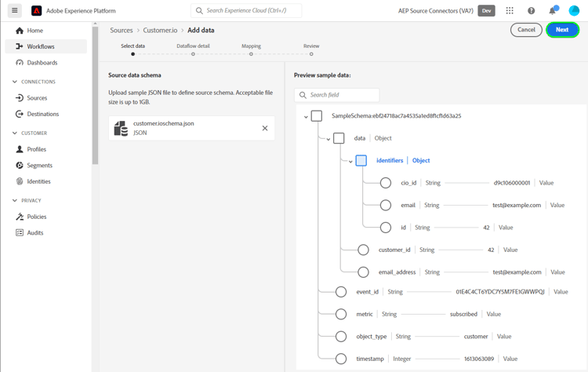Collapse the data object node
This screenshot has width=588, height=372.
[328, 139]
